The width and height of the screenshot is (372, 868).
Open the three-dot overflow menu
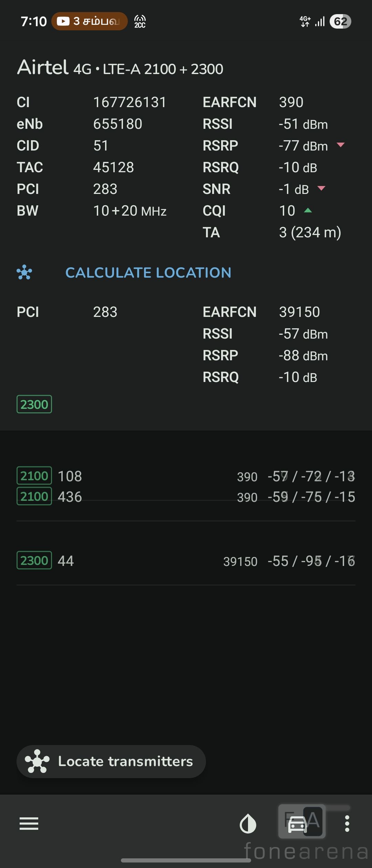[x=347, y=824]
